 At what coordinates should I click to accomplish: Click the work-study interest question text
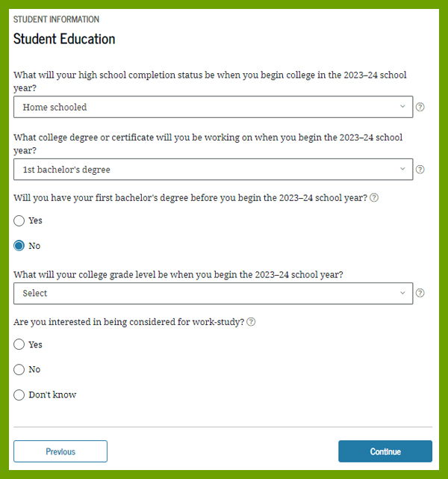pos(128,321)
